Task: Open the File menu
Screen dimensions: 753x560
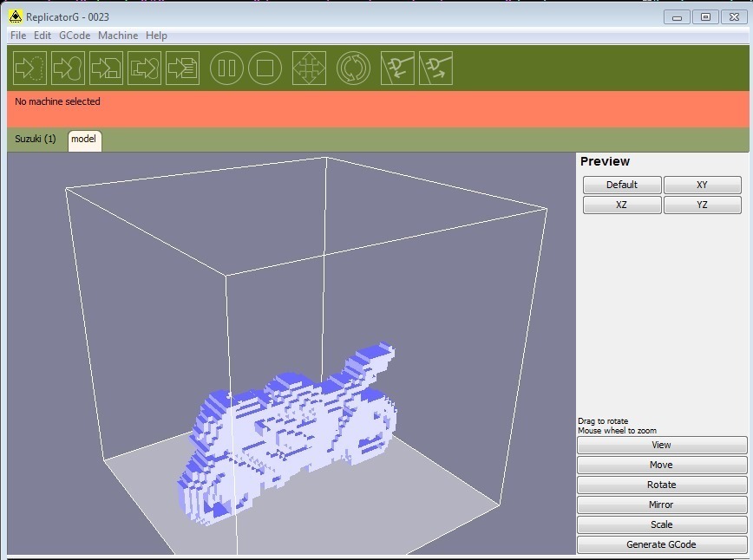Action: tap(18, 36)
